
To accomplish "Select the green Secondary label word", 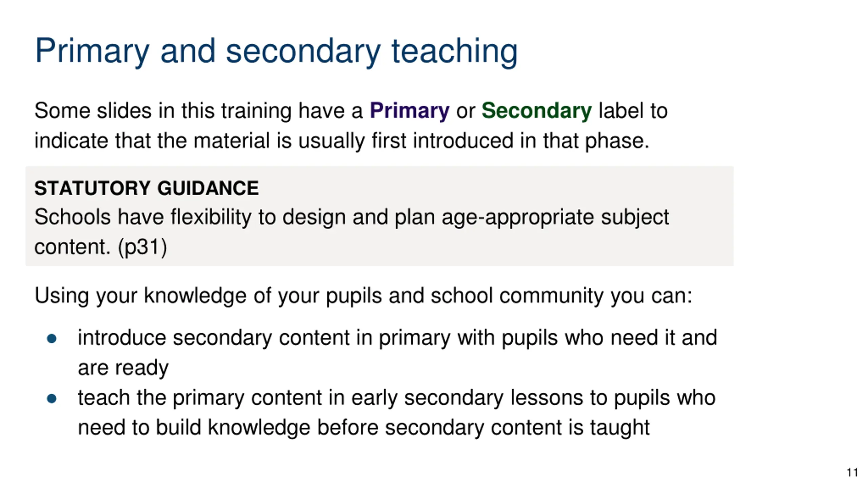I will (x=536, y=111).
